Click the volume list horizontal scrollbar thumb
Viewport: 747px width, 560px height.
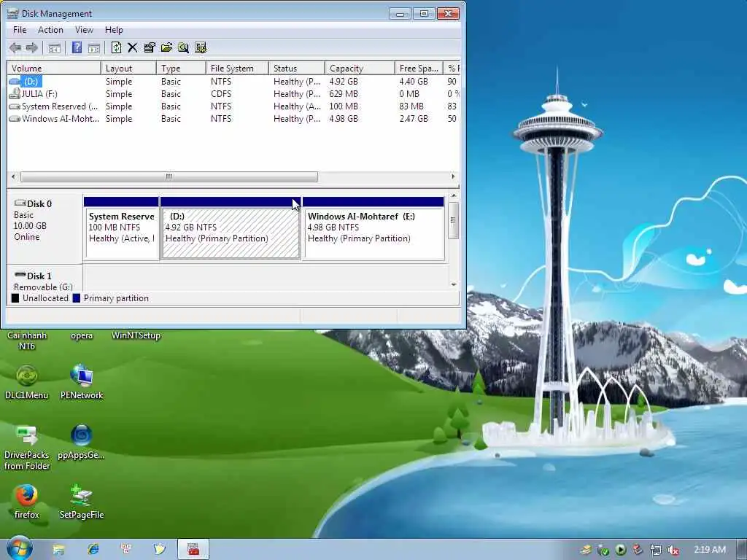tap(169, 176)
